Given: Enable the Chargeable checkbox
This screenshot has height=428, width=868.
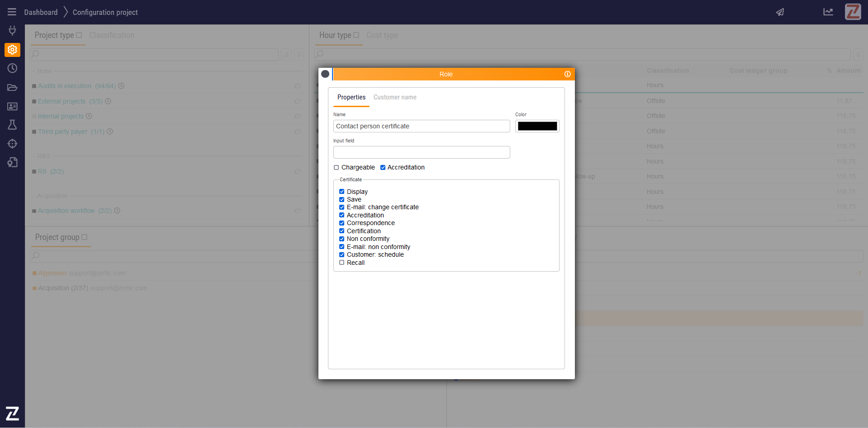Looking at the screenshot, I should (x=337, y=168).
